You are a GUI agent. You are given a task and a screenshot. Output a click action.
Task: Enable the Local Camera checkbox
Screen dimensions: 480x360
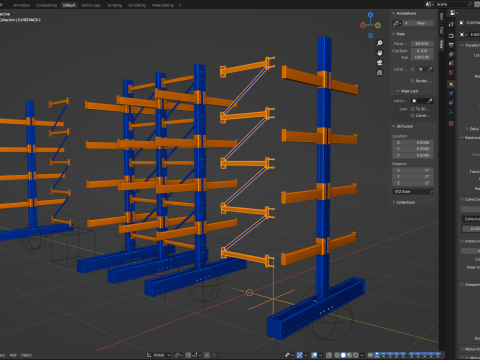click(413, 69)
